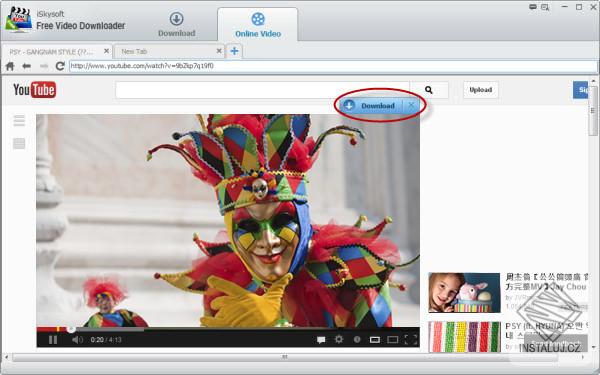600x375 pixels.
Task: Open YouTube Upload button
Action: (481, 90)
